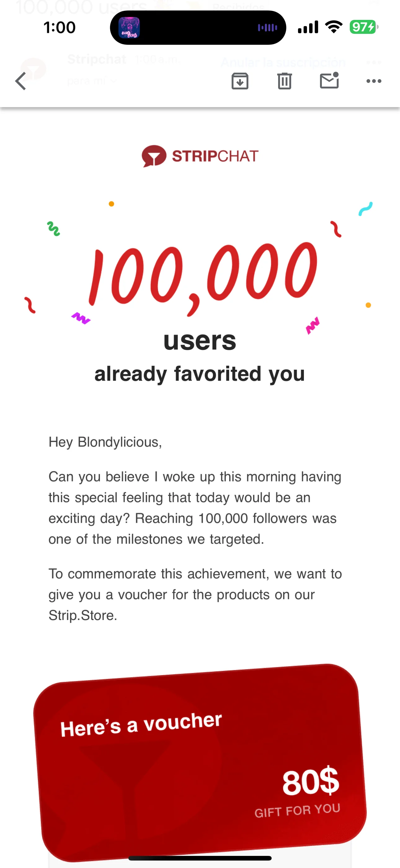Tap the 80$ gift amount

coord(310,782)
